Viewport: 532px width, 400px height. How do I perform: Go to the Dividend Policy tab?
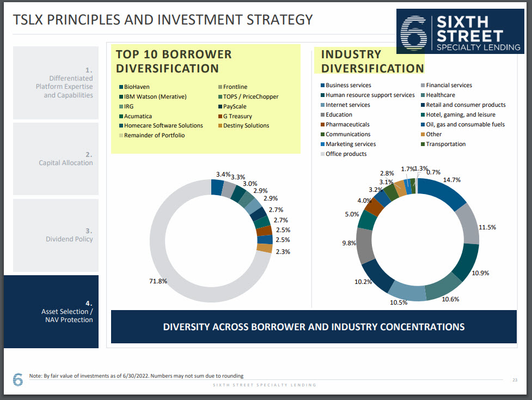(x=56, y=235)
